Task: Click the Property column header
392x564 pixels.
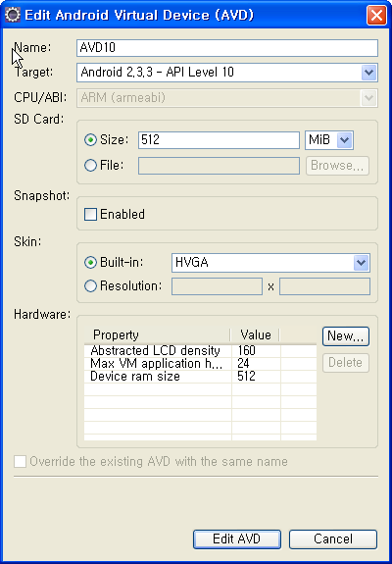Action: pos(157,335)
